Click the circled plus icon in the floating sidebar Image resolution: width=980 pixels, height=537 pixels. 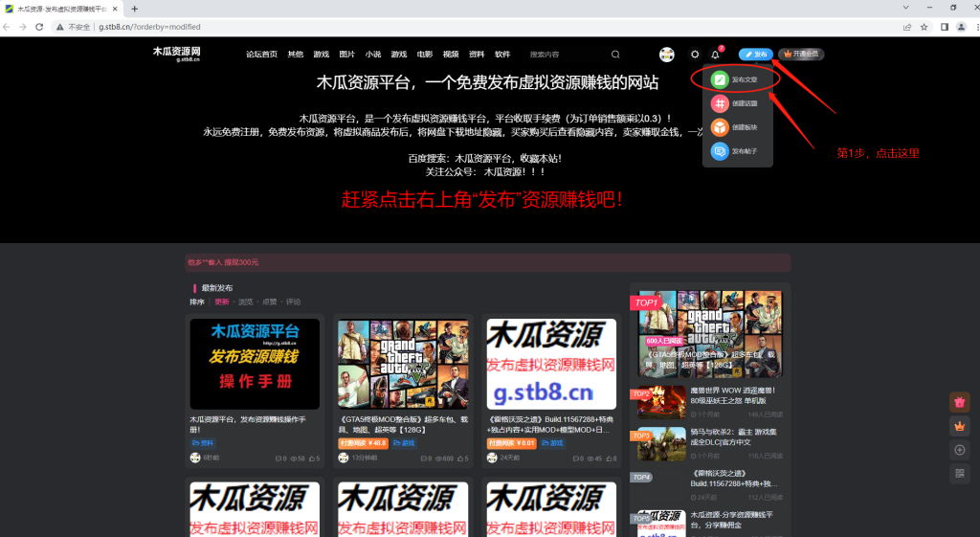click(x=959, y=450)
